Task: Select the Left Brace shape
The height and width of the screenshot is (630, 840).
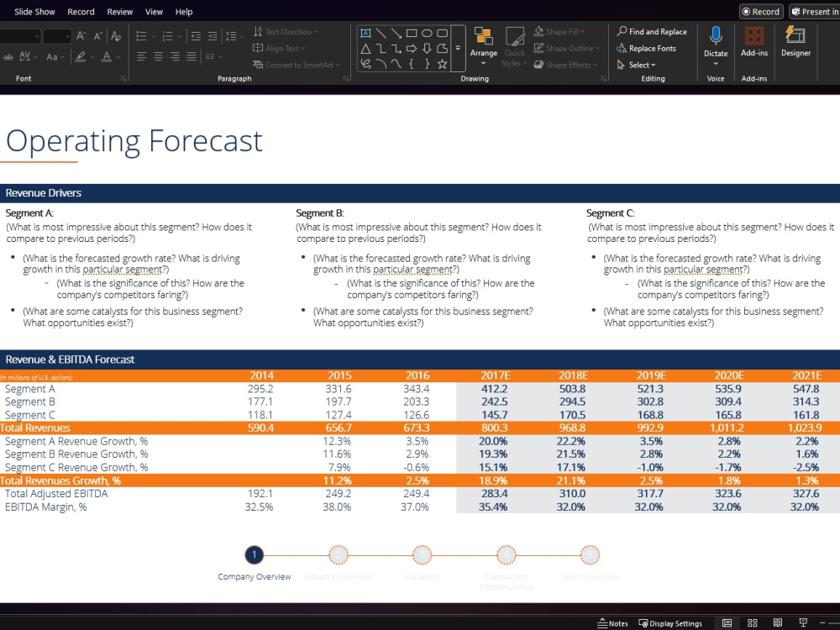Action: tap(412, 65)
